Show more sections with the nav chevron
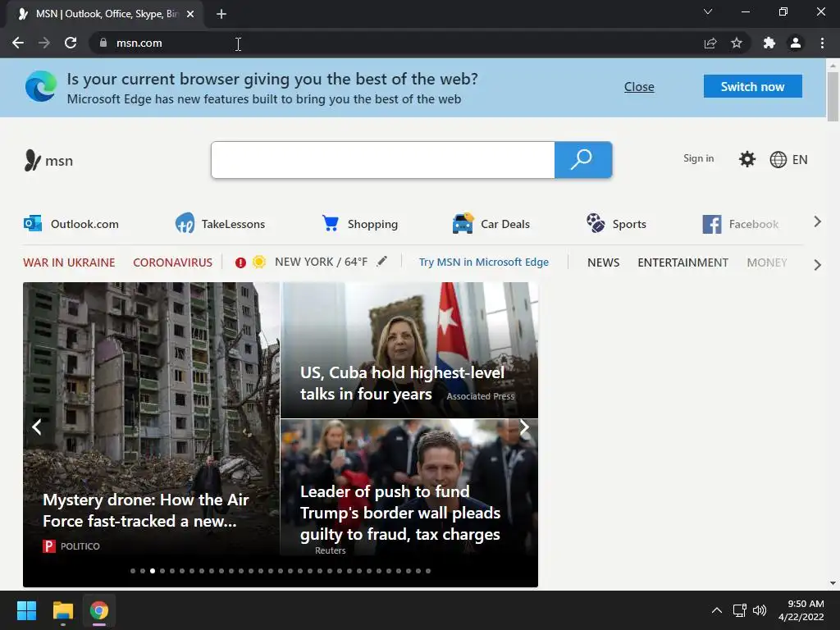The width and height of the screenshot is (840, 630). [817, 265]
